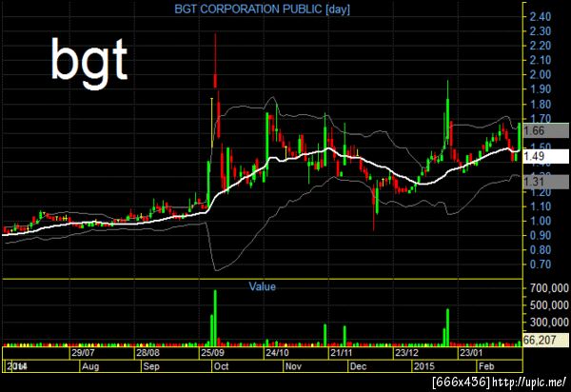571x392 pixels.
Task: Select the Aug month label
Action: [x=90, y=366]
